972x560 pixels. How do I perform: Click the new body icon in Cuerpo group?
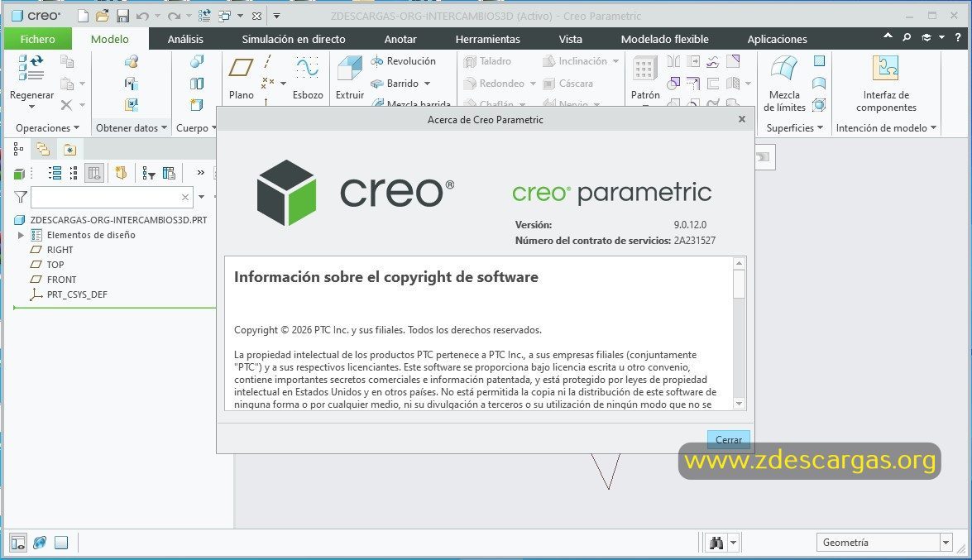tap(197, 104)
